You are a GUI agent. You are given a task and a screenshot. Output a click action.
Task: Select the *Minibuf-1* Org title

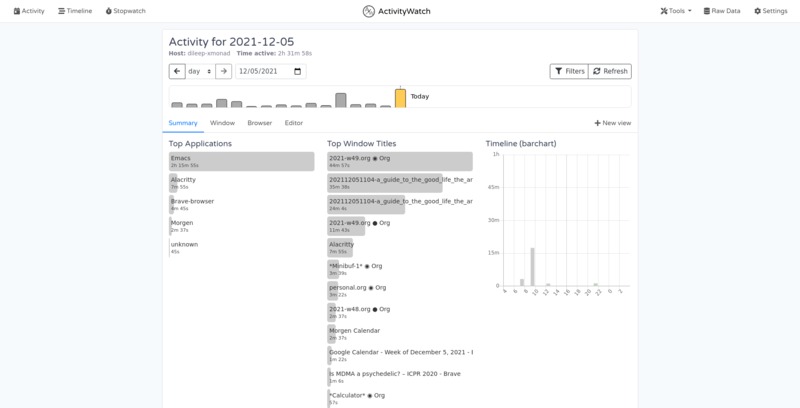pos(400,269)
